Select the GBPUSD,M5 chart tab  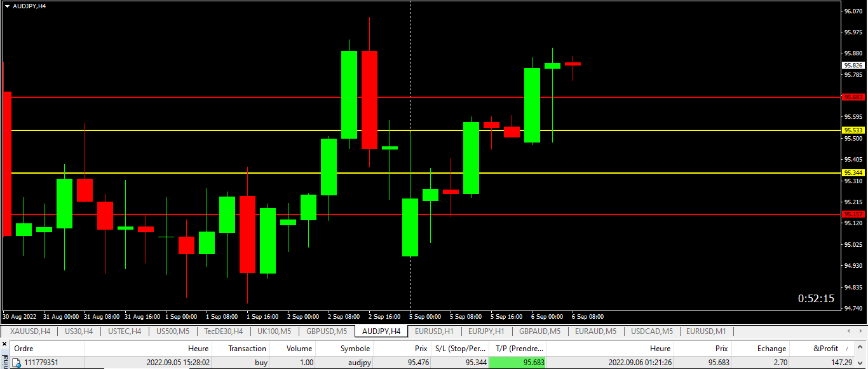[327, 331]
